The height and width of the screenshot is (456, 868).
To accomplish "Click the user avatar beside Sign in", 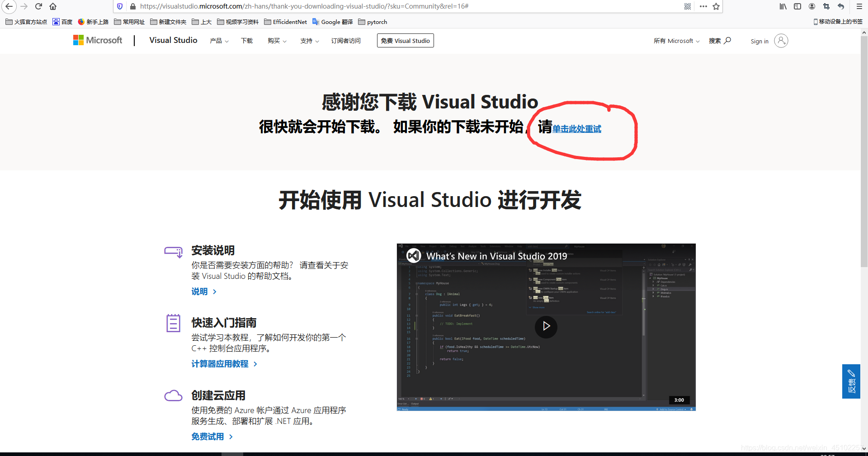I will [781, 41].
